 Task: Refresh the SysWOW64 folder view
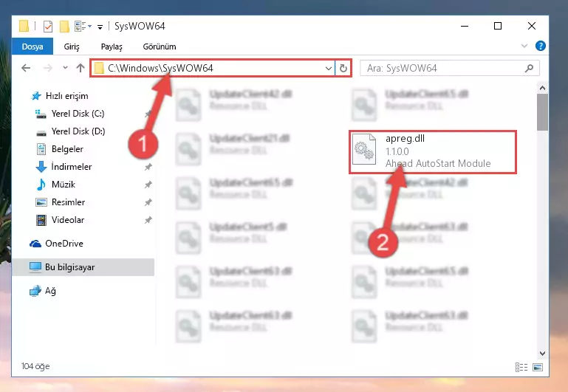pyautogui.click(x=343, y=68)
